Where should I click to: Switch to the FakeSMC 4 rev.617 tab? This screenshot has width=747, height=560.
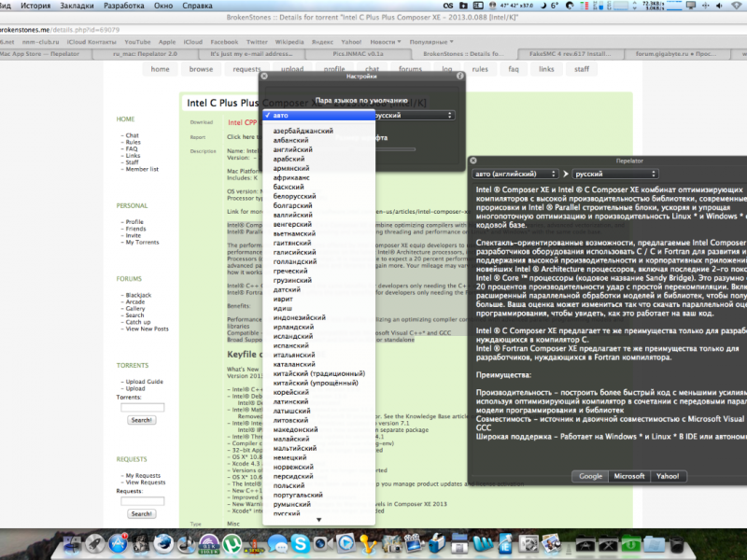click(570, 54)
